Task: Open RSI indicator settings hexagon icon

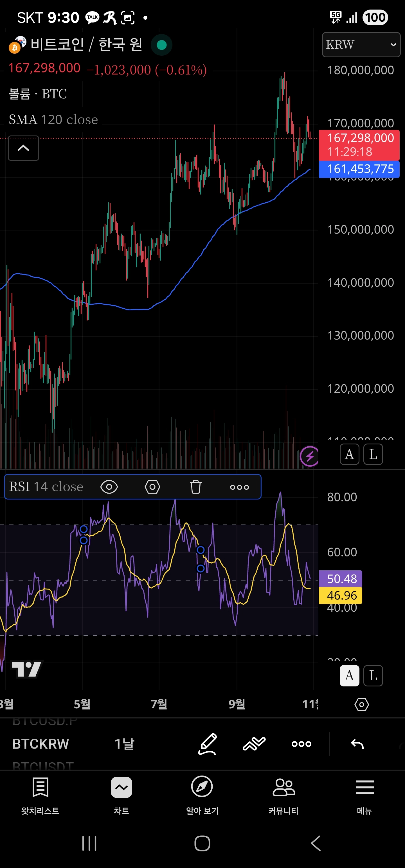Action: click(x=152, y=487)
